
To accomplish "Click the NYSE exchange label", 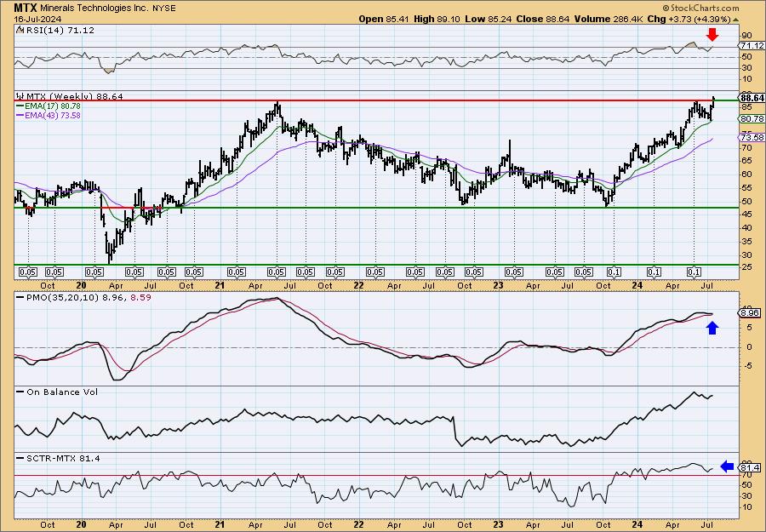I will click(163, 9).
